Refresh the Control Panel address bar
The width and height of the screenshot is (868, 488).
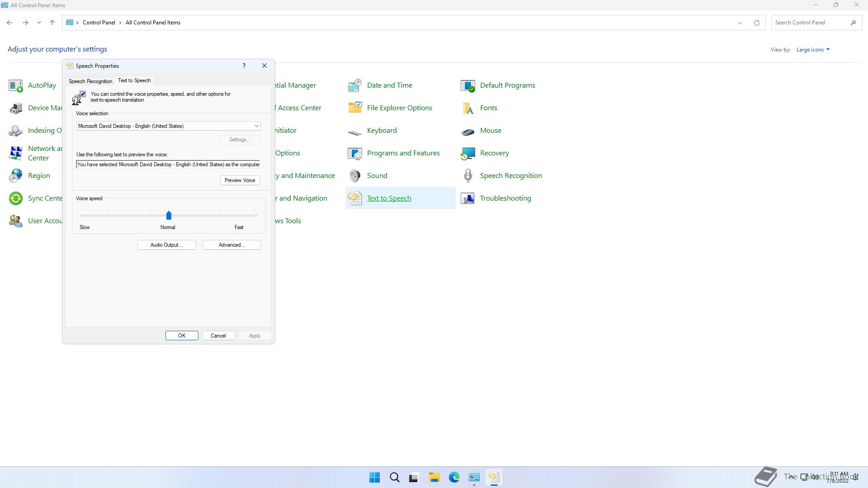(x=756, y=23)
